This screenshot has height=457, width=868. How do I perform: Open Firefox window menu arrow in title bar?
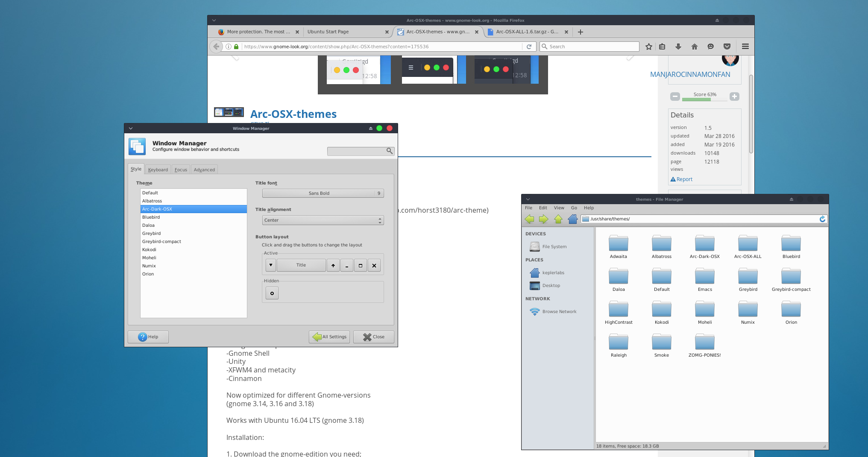(x=214, y=20)
